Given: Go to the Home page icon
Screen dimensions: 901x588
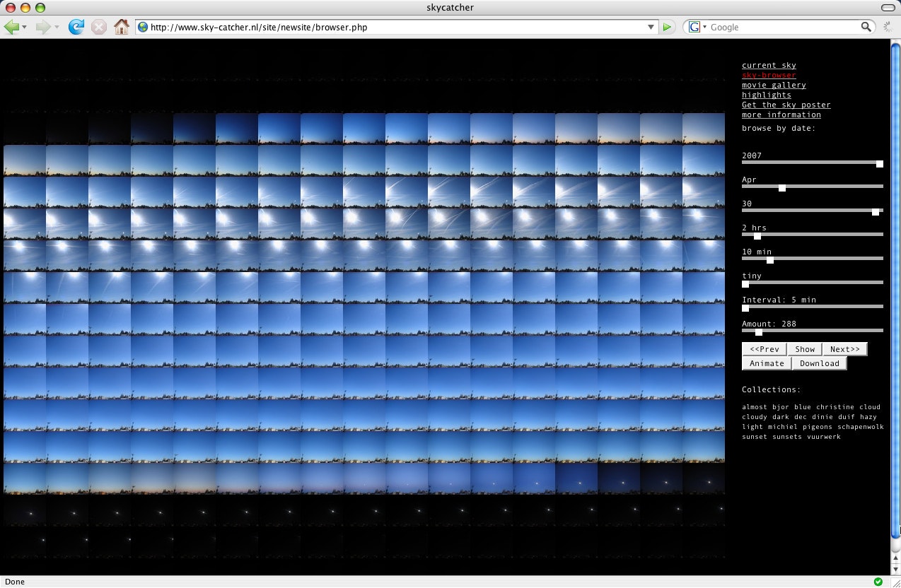Looking at the screenshot, I should [122, 27].
